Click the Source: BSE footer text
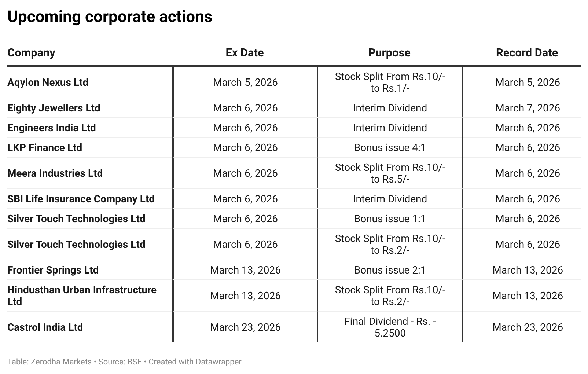 (x=120, y=362)
